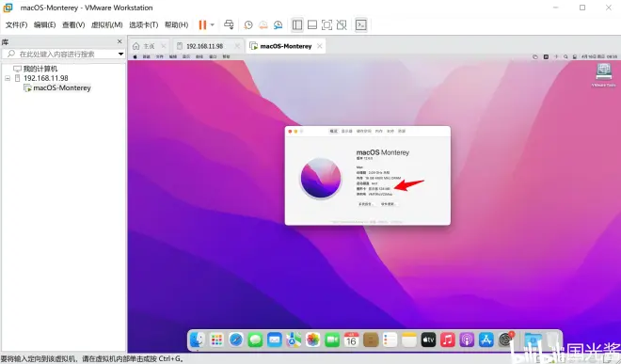The width and height of the screenshot is (621, 364).
Task: Toggle the thumbnail bar view button
Action: (312, 25)
